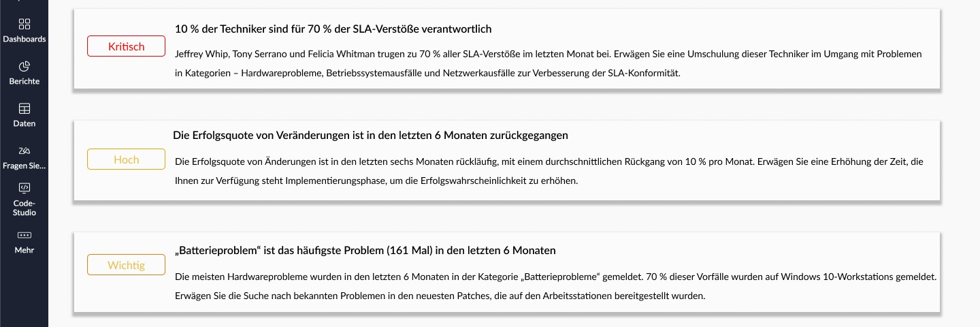Click the Wichtig severity badge
Image resolution: width=980 pixels, height=327 pixels.
(x=127, y=265)
